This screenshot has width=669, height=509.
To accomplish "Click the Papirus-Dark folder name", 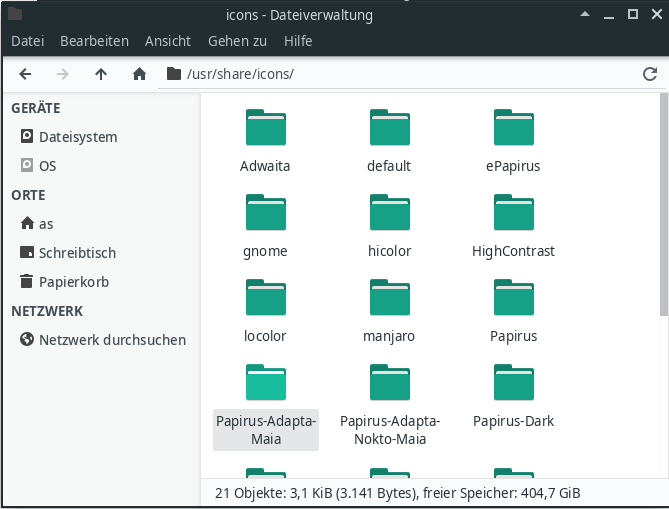I will pyautogui.click(x=513, y=421).
